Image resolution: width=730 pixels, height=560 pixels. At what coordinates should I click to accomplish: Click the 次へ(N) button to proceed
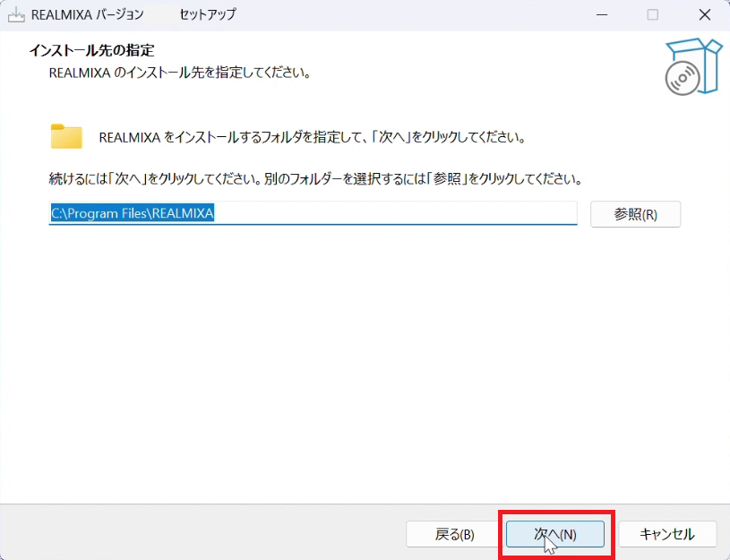(x=555, y=534)
